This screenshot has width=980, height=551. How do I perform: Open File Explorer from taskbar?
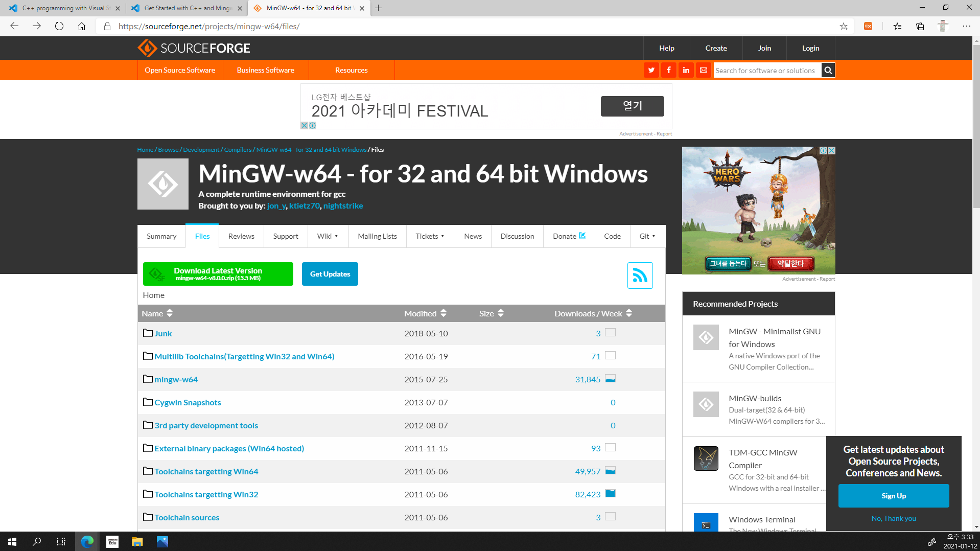click(x=137, y=541)
